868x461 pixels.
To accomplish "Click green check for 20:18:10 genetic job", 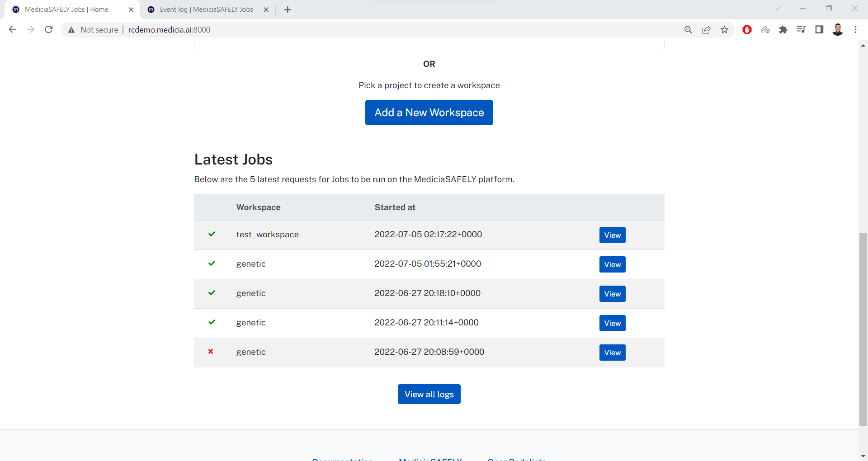I will tap(212, 293).
